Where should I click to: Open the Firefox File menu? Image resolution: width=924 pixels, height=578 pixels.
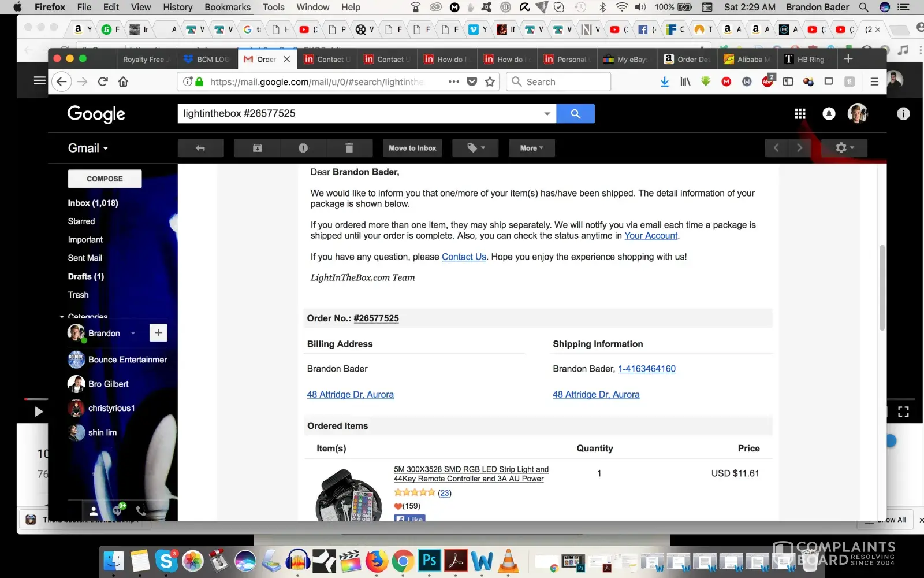pos(84,7)
